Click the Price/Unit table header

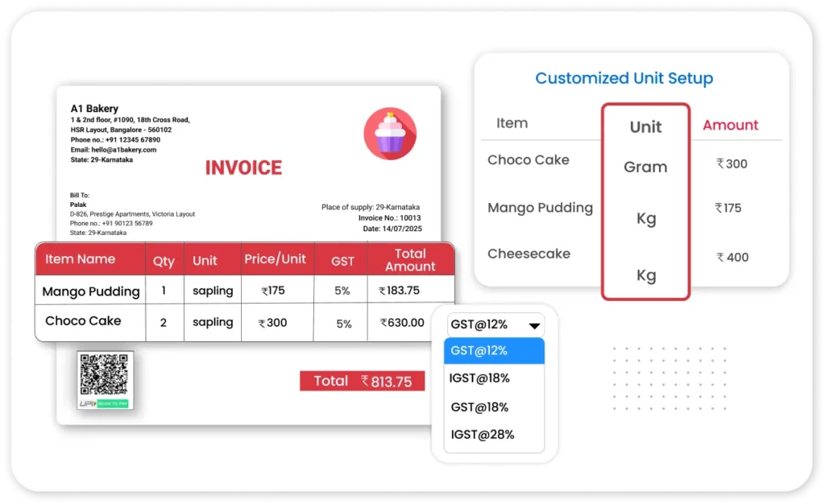(276, 260)
